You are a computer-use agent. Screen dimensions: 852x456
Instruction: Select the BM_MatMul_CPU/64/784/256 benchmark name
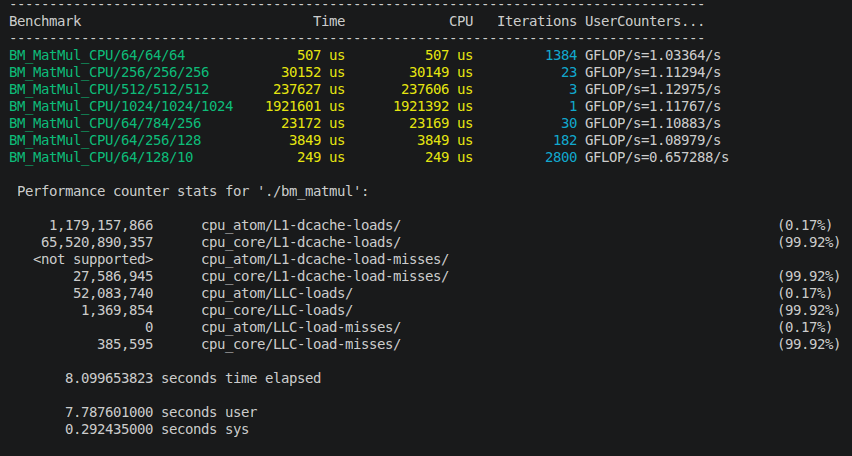(x=105, y=123)
